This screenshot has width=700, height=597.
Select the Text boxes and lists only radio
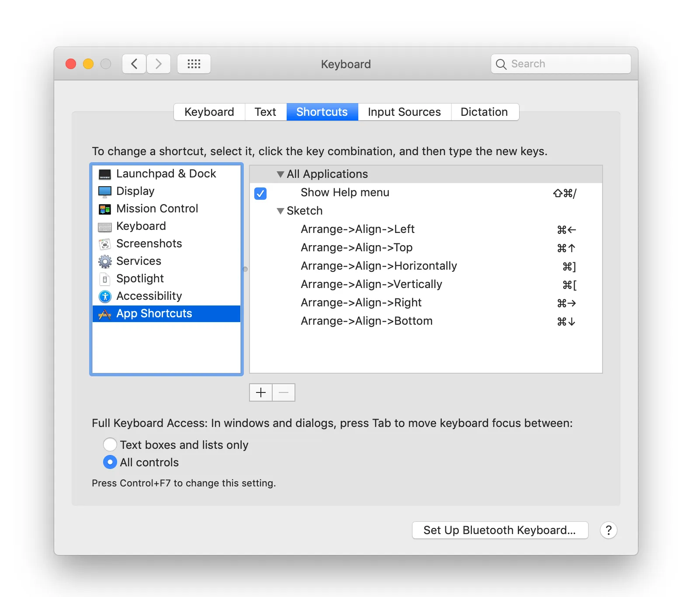110,444
